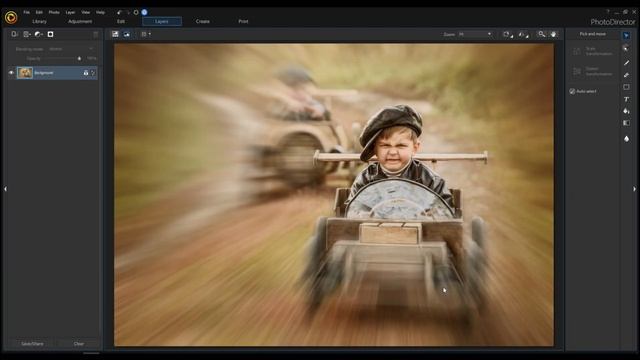Click the blue notification circle icon
640x360 pixels.
point(144,12)
